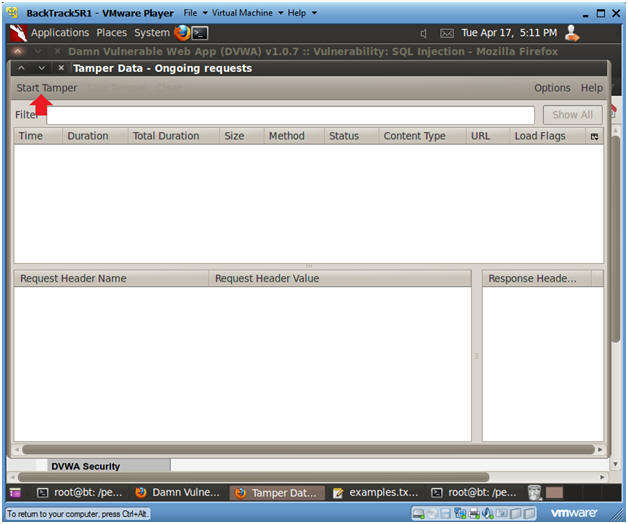Sort requests by Duration column
This screenshot has width=628, height=524.
[95, 136]
